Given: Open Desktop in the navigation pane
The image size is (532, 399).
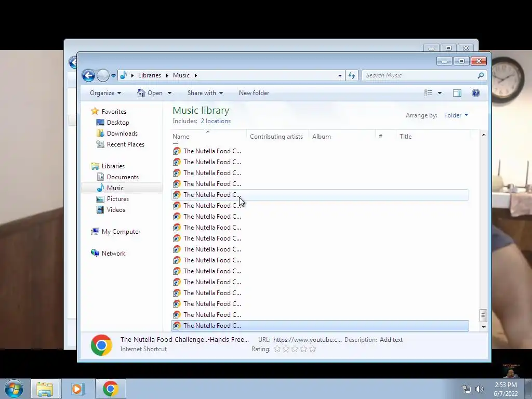Looking at the screenshot, I should tap(118, 123).
